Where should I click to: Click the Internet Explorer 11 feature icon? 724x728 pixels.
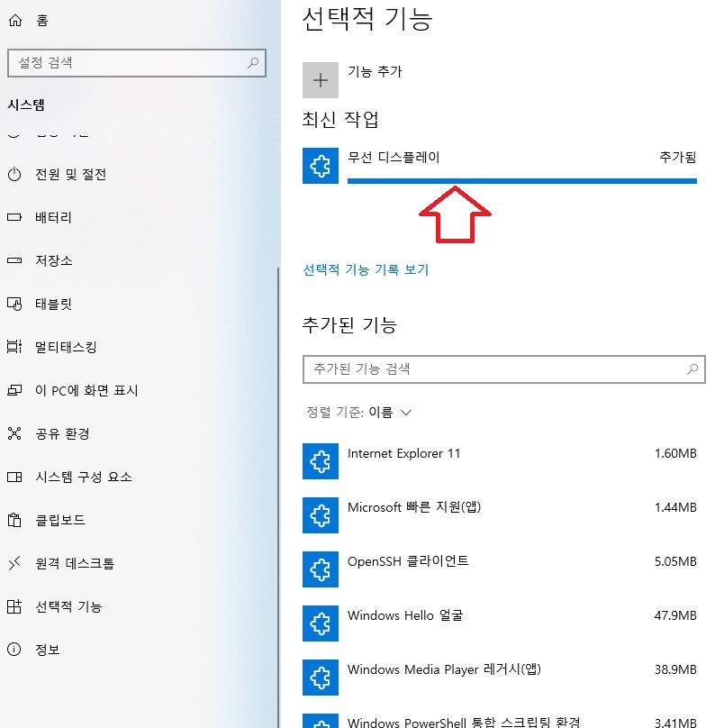tap(321, 461)
